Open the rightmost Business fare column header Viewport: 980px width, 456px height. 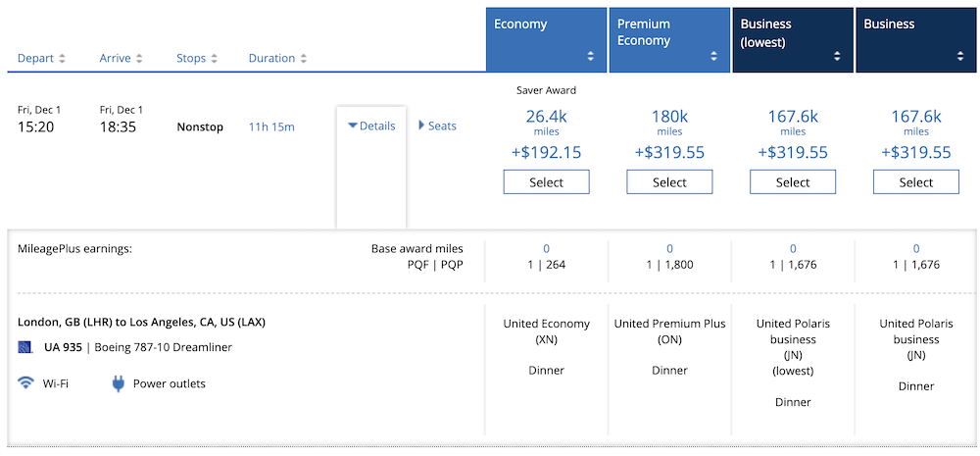pos(915,40)
